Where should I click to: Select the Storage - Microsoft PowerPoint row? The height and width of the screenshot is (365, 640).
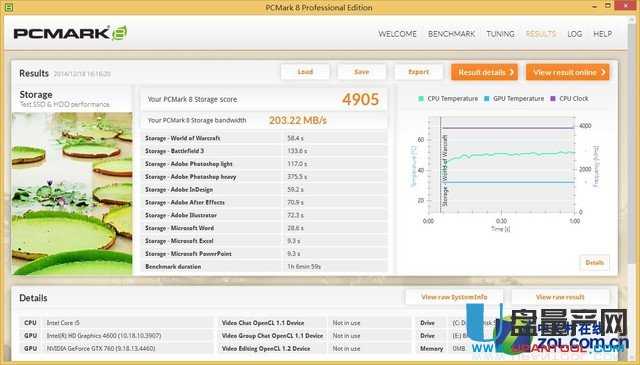pyautogui.click(x=264, y=254)
